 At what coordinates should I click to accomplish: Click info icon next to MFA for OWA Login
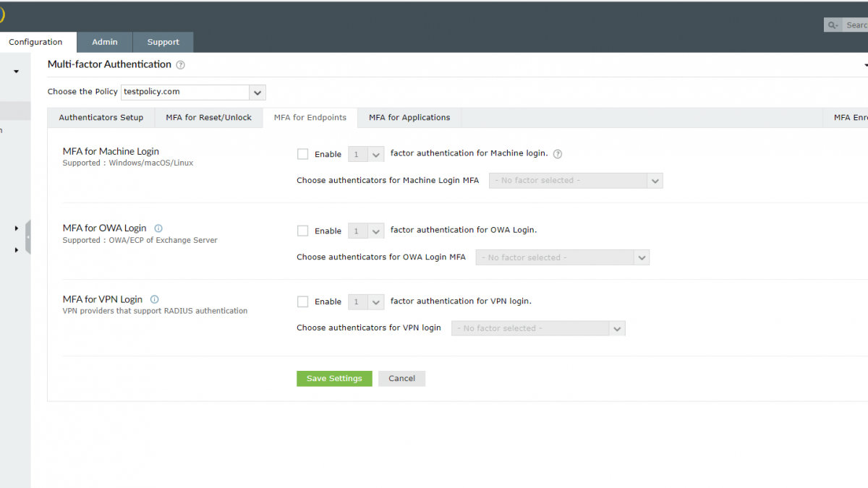(x=158, y=228)
